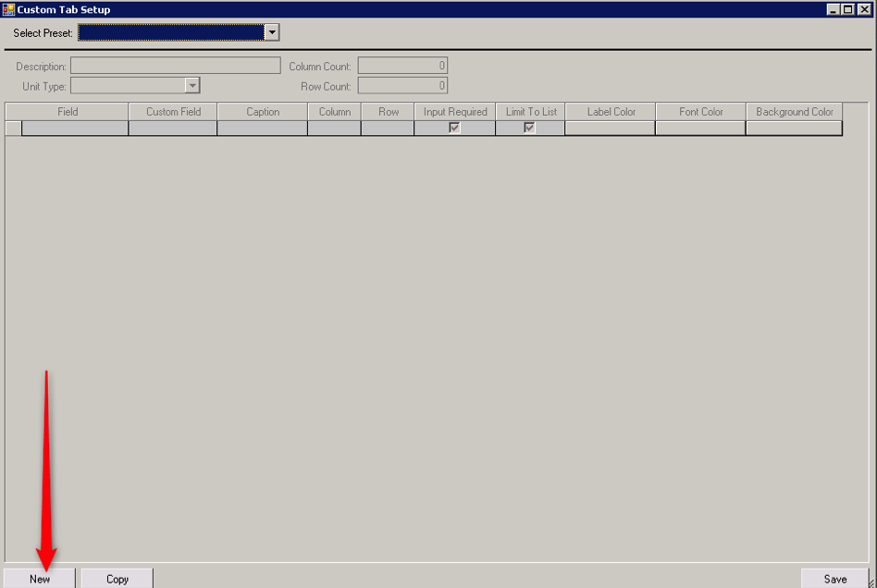Click the Label Color column header

coord(610,110)
